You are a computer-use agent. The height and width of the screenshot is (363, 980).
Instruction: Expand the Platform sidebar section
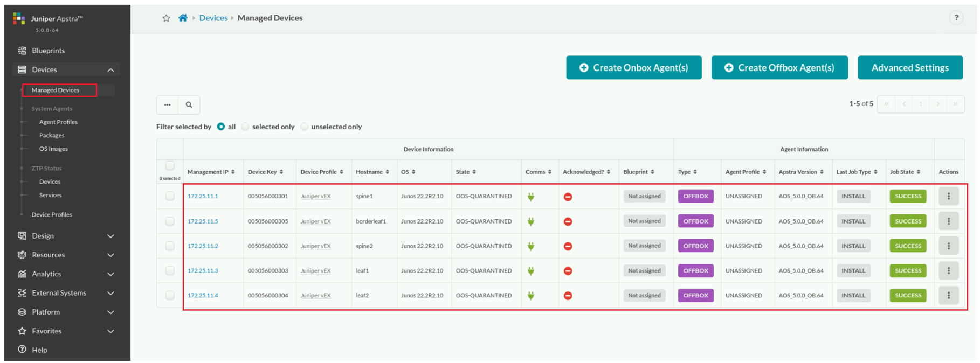coord(111,312)
